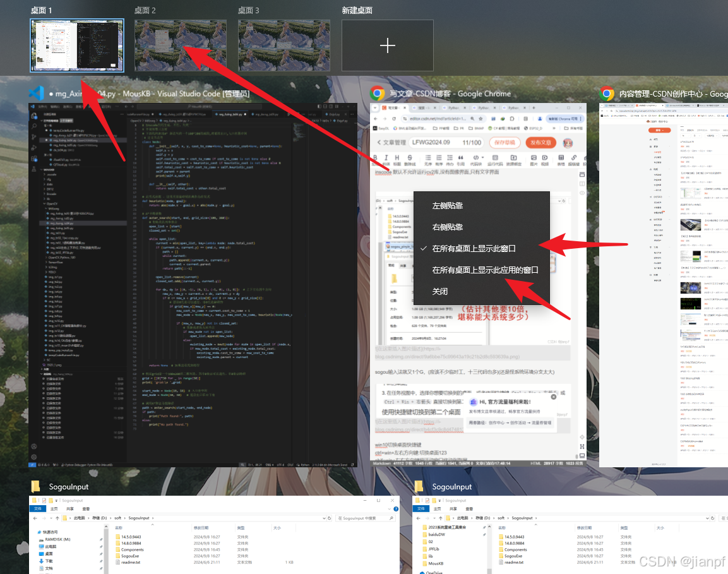Image resolution: width=728 pixels, height=574 pixels.
Task: Click scroll-up arrow of the 快速访问 navigation pane
Action: click(x=106, y=527)
